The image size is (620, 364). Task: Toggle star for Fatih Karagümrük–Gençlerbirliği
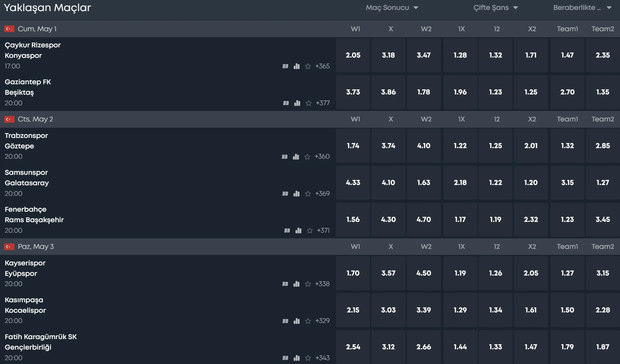click(308, 358)
